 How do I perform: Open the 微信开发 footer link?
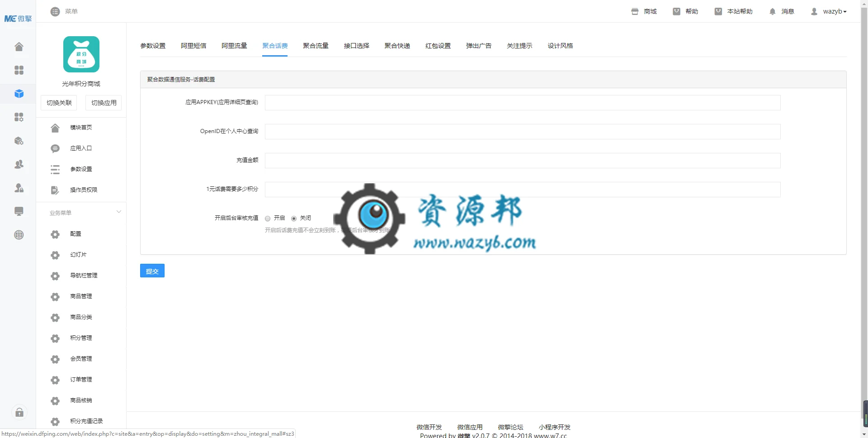click(429, 427)
